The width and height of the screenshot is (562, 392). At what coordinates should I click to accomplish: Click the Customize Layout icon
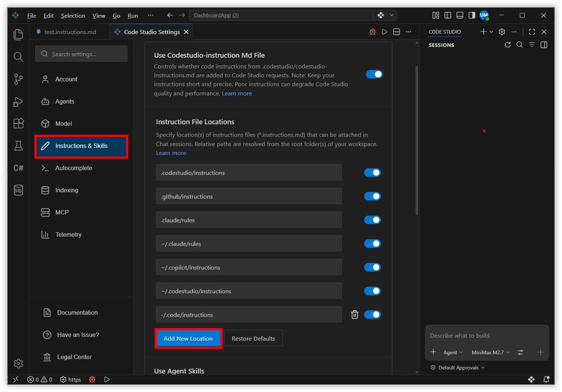coord(436,15)
